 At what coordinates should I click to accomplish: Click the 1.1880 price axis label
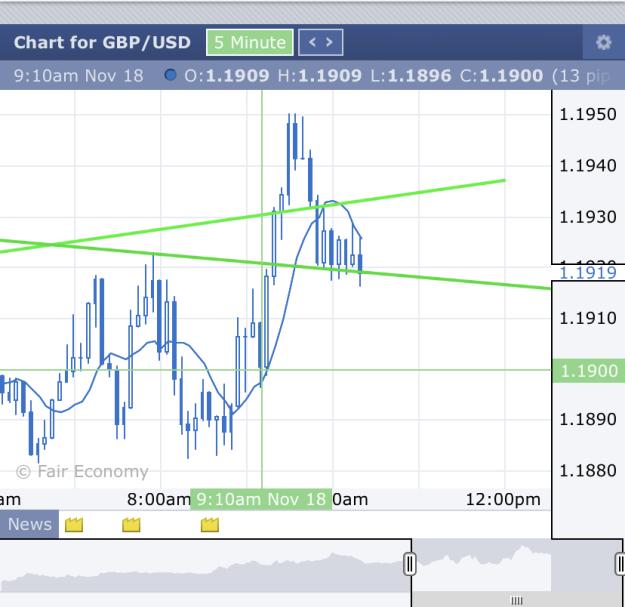coord(588,470)
